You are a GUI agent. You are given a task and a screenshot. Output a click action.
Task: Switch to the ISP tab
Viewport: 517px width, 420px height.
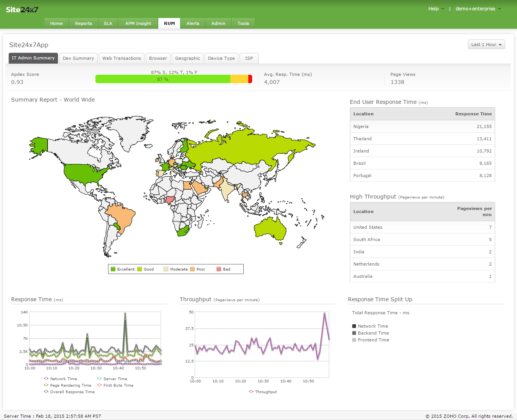pyautogui.click(x=249, y=58)
